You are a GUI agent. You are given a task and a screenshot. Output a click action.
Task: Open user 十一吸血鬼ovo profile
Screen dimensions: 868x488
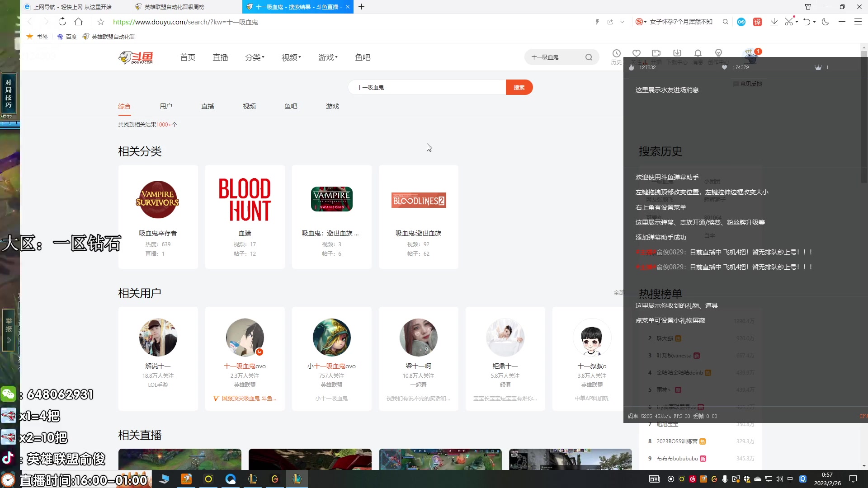pos(245,359)
